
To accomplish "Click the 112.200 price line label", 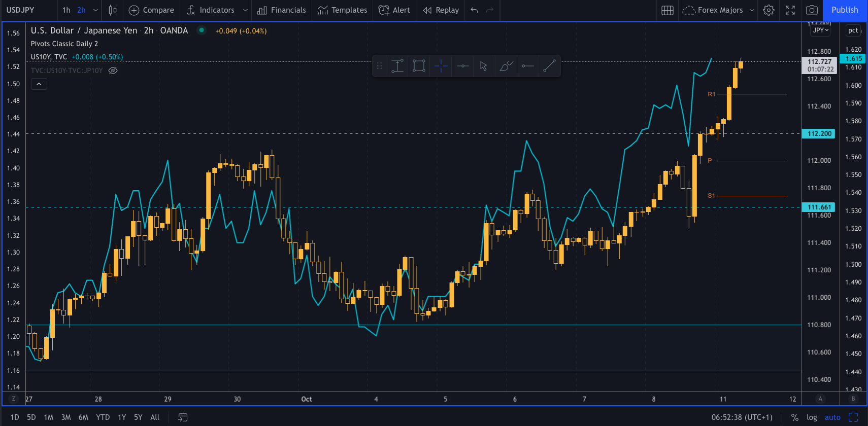I will (818, 134).
